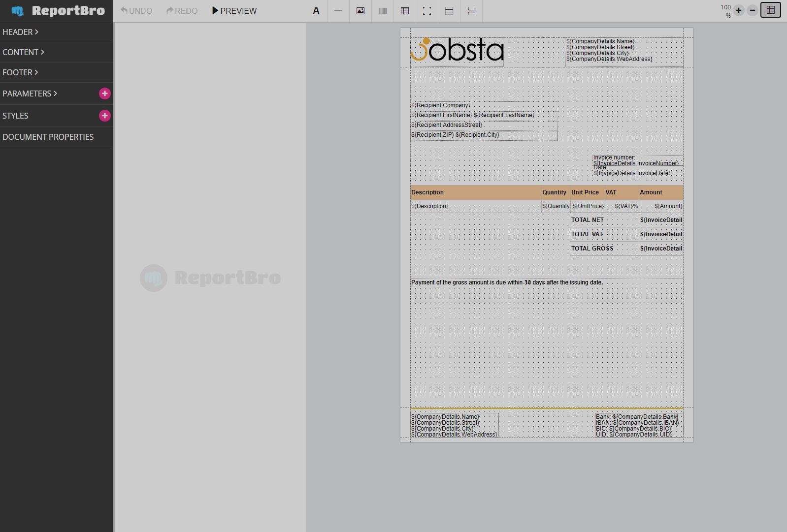This screenshot has width=787, height=532.
Task: Select the orange footer line element
Action: pyautogui.click(x=547, y=408)
